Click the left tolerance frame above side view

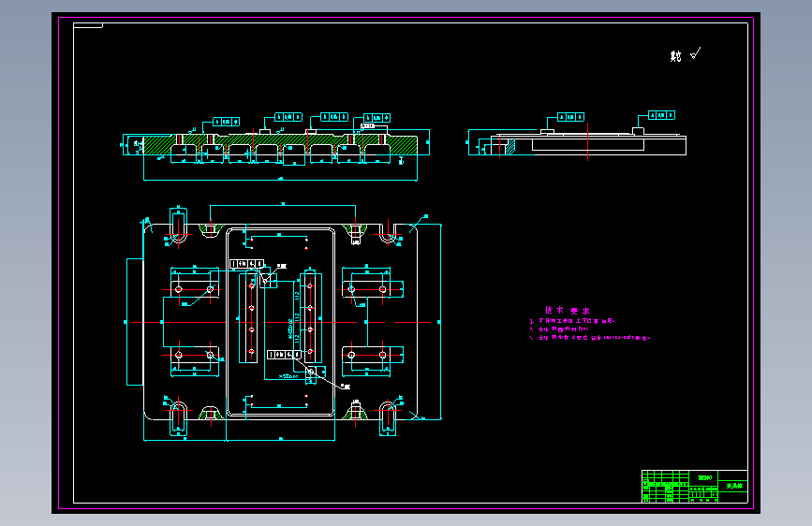point(570,117)
